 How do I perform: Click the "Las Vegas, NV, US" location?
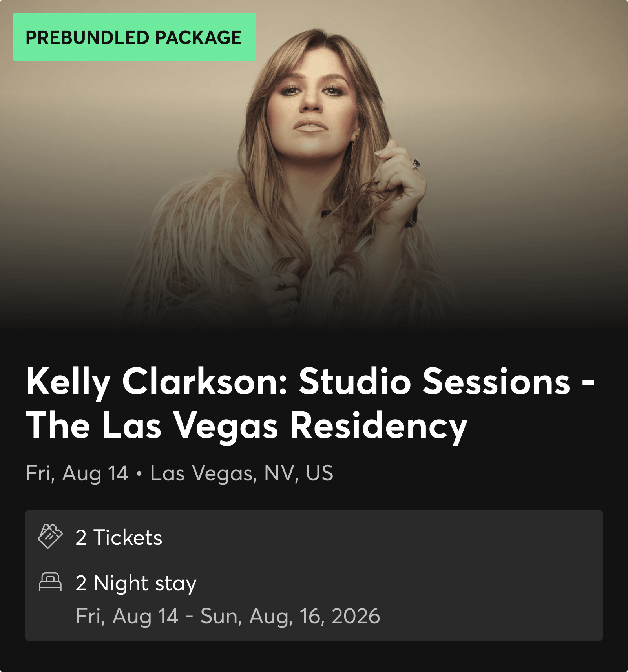point(242,473)
